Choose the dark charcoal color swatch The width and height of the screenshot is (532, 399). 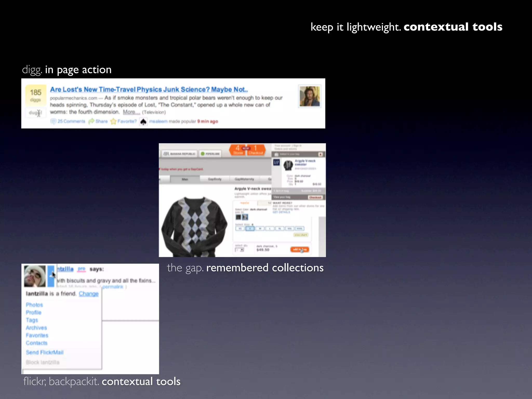tap(238, 217)
